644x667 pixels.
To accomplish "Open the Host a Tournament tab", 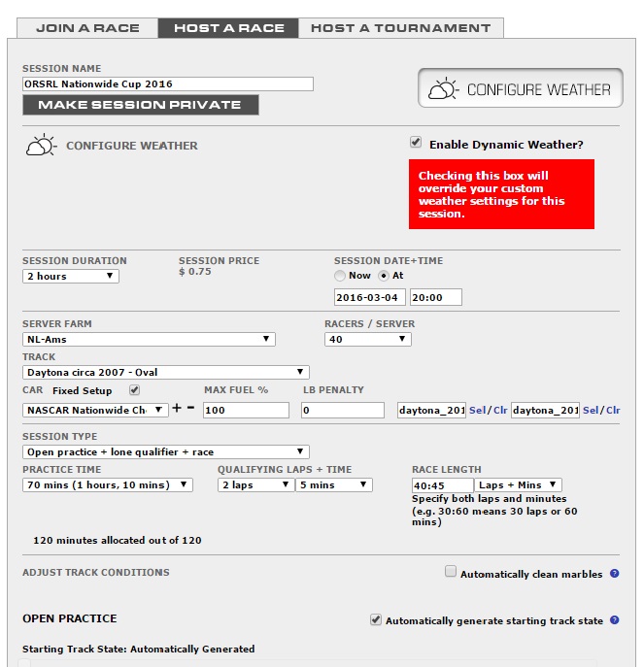I will tap(400, 28).
